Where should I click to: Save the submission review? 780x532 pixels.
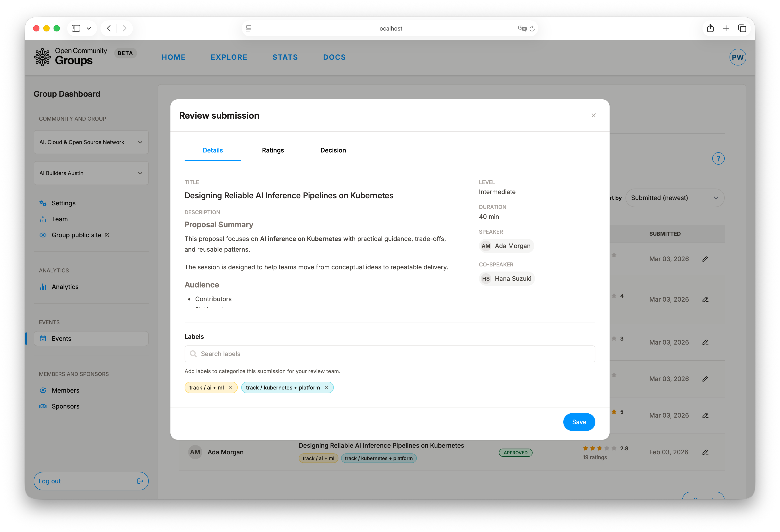[579, 422]
